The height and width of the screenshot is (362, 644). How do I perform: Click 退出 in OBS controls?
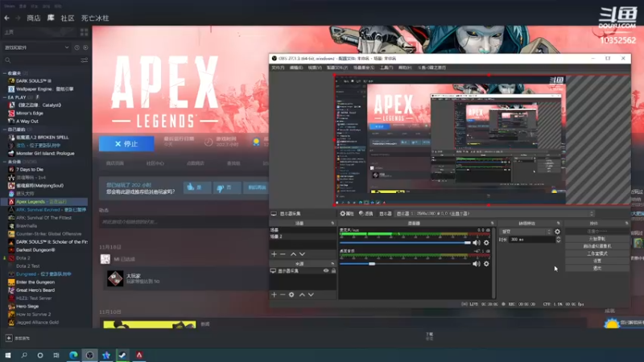[597, 269]
